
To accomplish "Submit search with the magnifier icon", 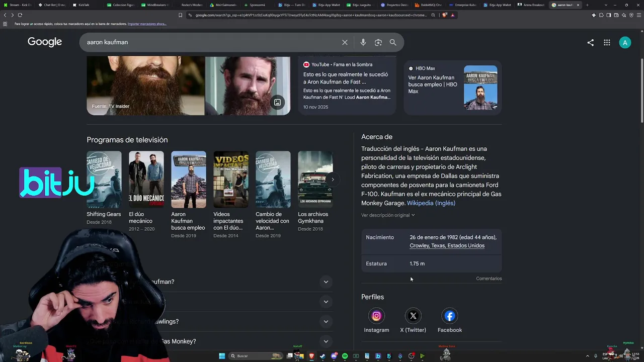I will (393, 42).
